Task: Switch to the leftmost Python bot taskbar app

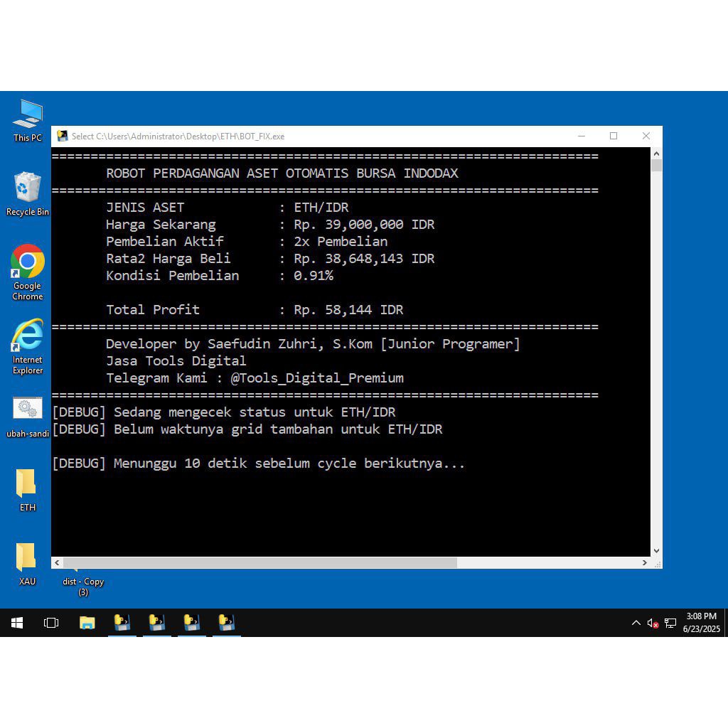Action: 122,623
